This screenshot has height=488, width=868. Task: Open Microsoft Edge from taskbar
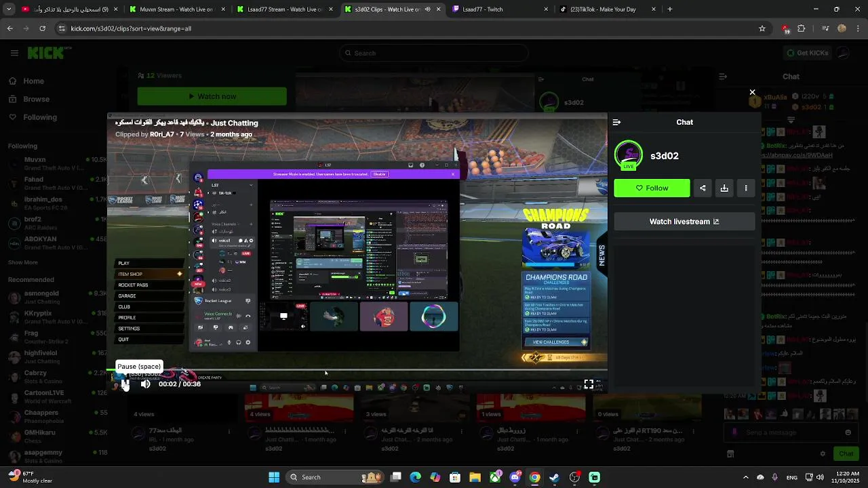click(416, 477)
